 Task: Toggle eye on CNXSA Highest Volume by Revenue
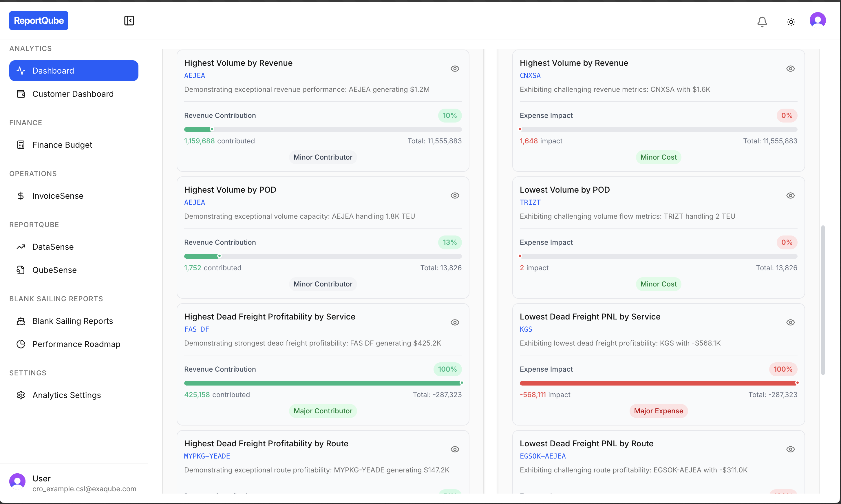(x=790, y=69)
